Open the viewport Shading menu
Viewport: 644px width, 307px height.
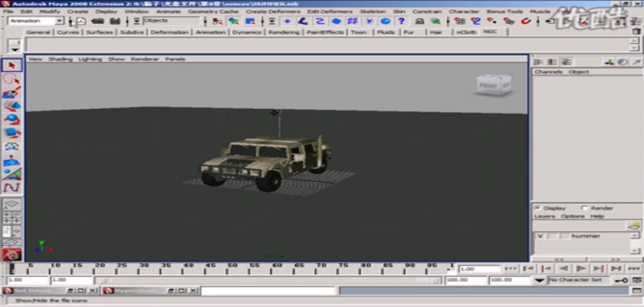tap(61, 59)
